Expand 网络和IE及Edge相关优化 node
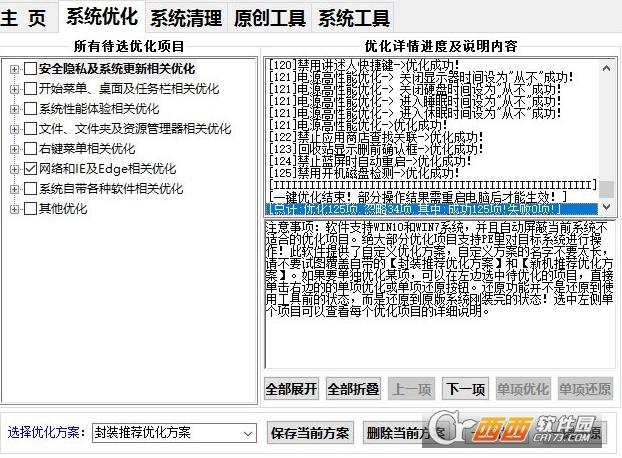The image size is (622, 458). [14, 169]
